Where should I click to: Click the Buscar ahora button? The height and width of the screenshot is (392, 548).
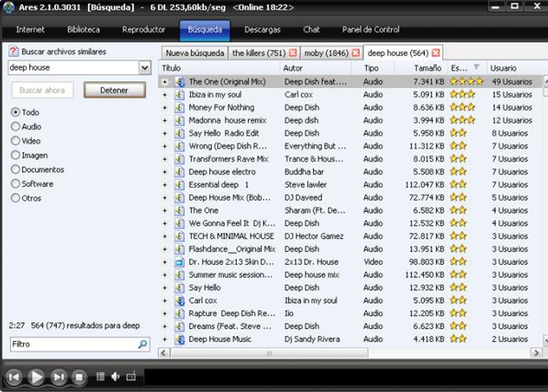click(42, 90)
